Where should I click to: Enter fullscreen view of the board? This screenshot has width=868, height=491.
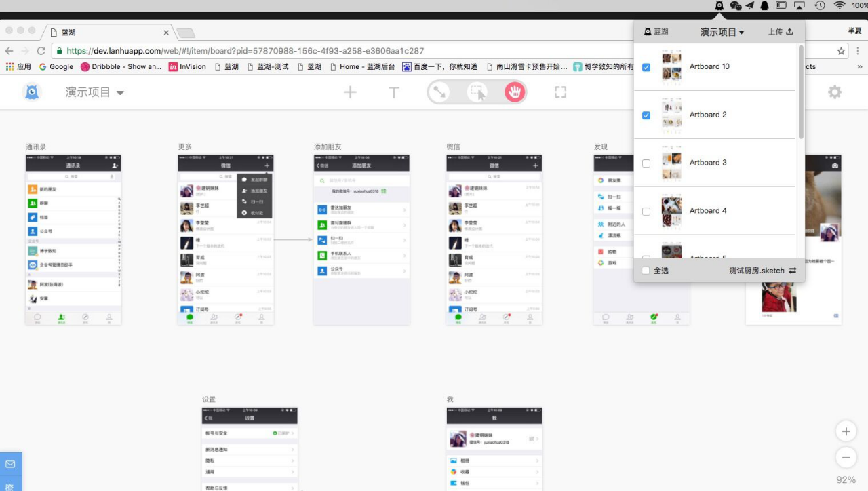point(560,92)
